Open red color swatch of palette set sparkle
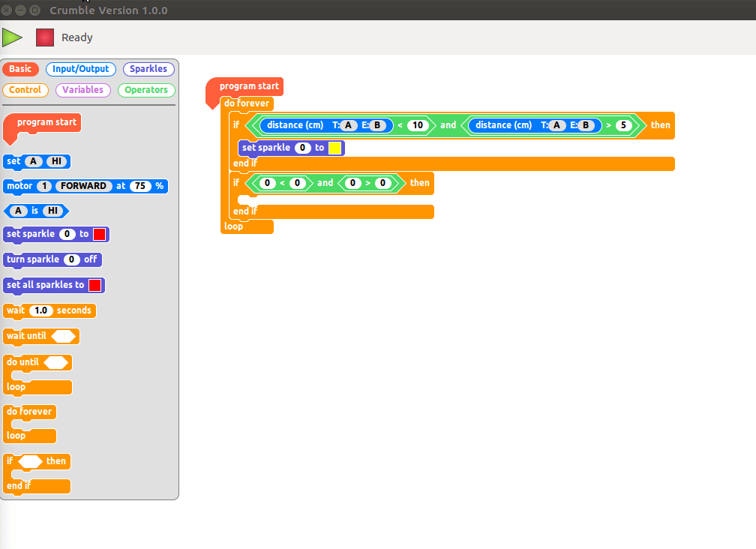Viewport: 756px width, 549px height. 99,234
